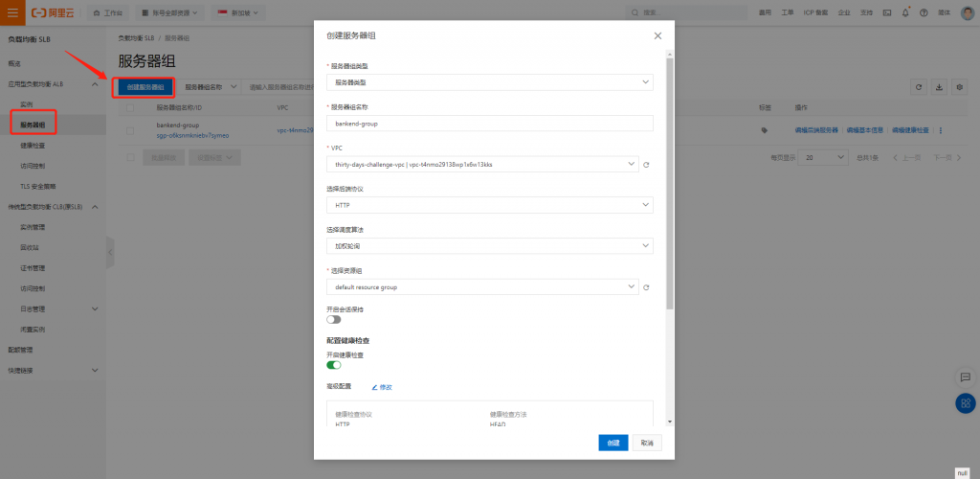Viewport: 980px width, 479px height.
Task: Expand 日志管理 in sidebar
Action: point(95,308)
